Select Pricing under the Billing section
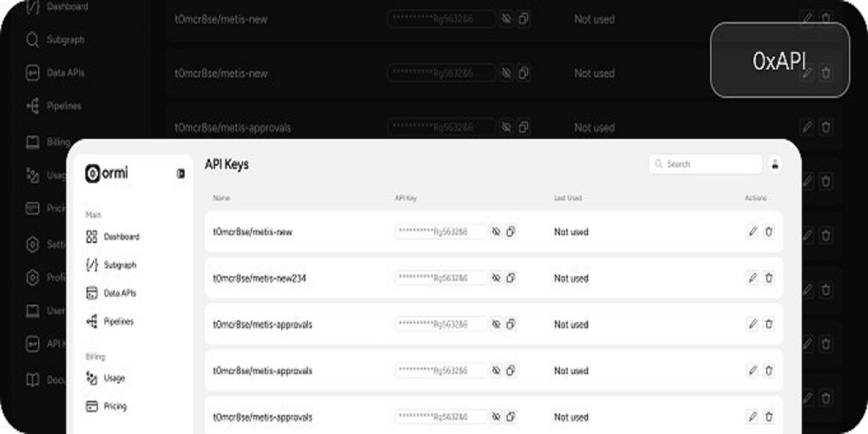Viewport: 868px width, 434px height. coord(115,406)
